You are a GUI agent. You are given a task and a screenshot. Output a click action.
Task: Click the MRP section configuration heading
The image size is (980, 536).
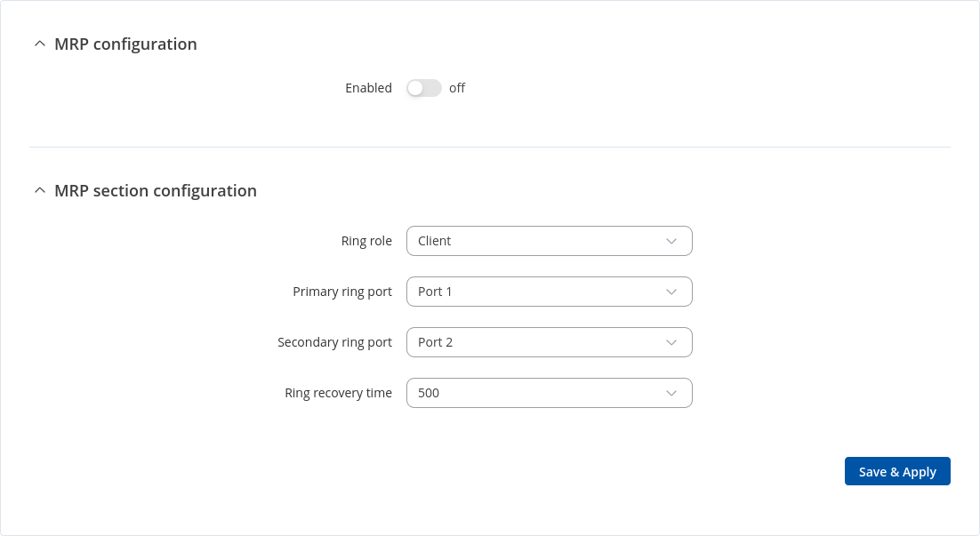[x=156, y=191]
